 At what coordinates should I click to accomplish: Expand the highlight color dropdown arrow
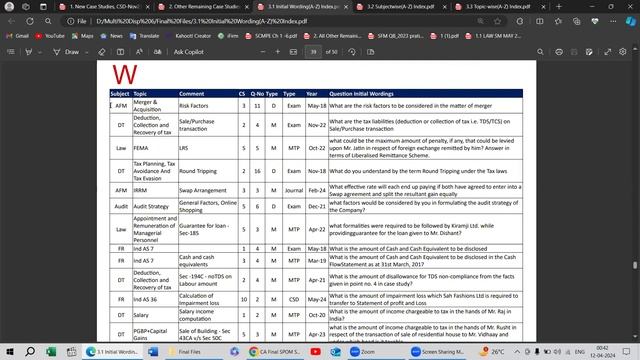(40, 52)
